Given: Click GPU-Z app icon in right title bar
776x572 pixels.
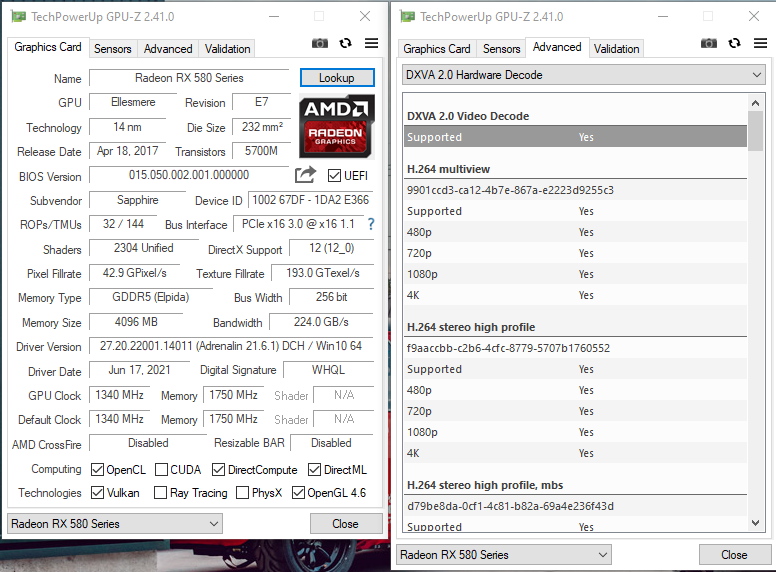Looking at the screenshot, I should [x=407, y=16].
